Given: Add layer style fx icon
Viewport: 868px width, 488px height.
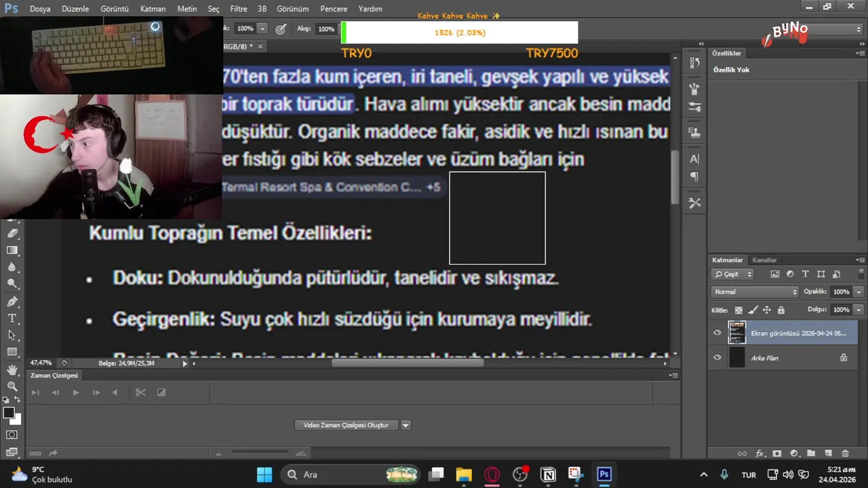Looking at the screenshot, I should (x=760, y=453).
